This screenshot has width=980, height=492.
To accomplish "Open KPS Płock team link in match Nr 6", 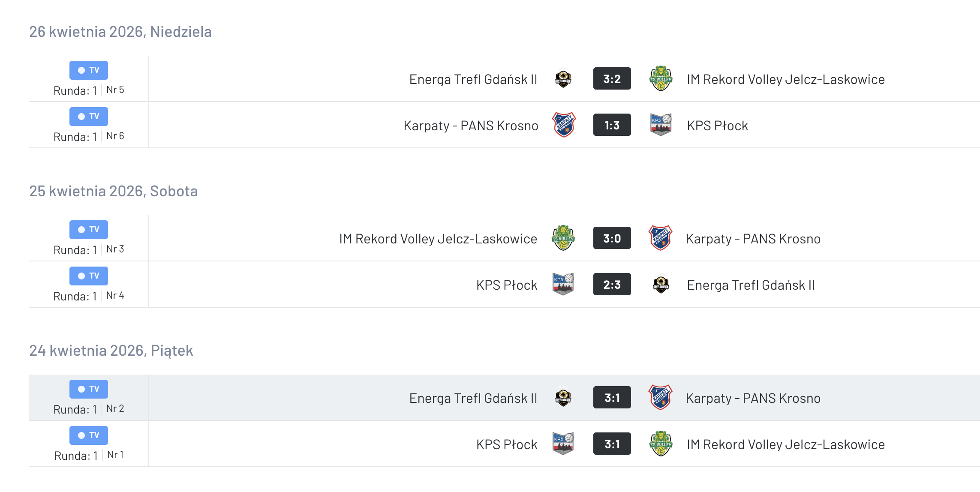I will coord(717,126).
